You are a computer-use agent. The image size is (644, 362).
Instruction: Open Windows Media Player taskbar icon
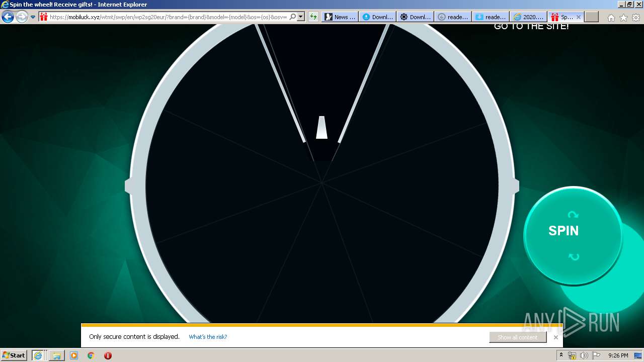coord(74,355)
